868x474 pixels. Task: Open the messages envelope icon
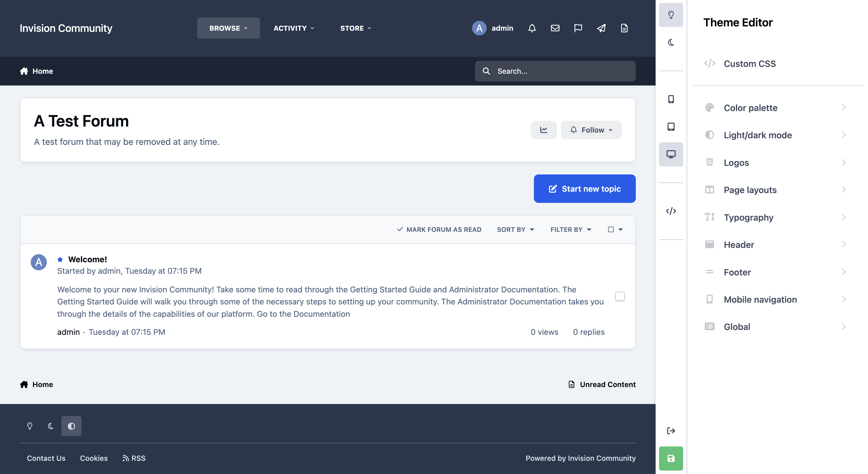point(555,28)
